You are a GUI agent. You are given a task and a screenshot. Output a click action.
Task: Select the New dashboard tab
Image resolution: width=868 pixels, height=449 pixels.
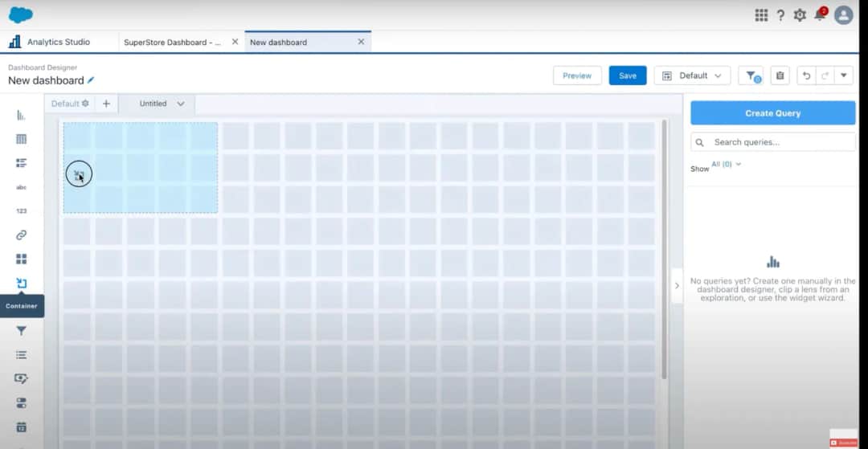278,42
